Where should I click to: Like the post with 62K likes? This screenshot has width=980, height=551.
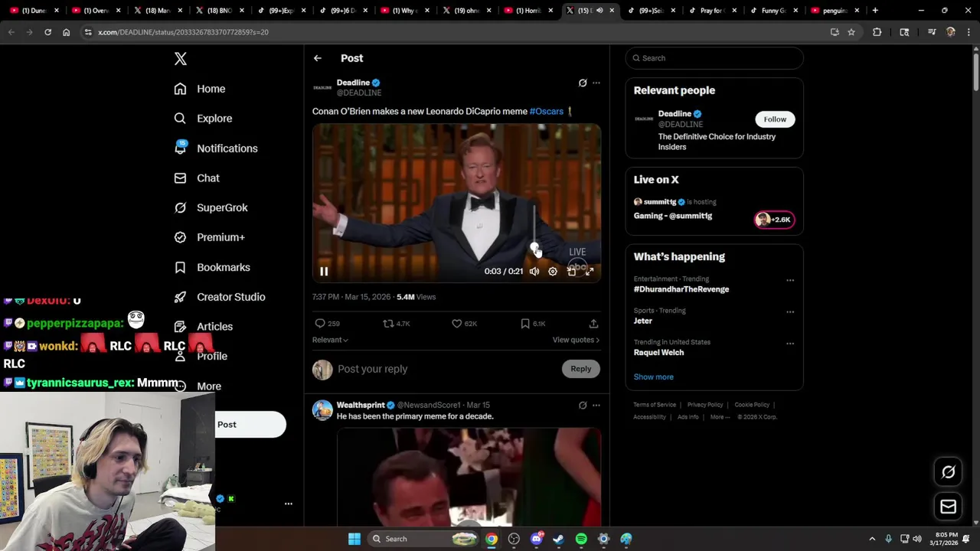[464, 324]
